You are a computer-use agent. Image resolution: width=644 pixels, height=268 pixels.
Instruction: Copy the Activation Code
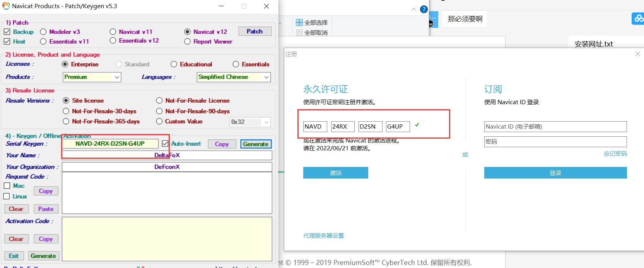pyautogui.click(x=46, y=239)
